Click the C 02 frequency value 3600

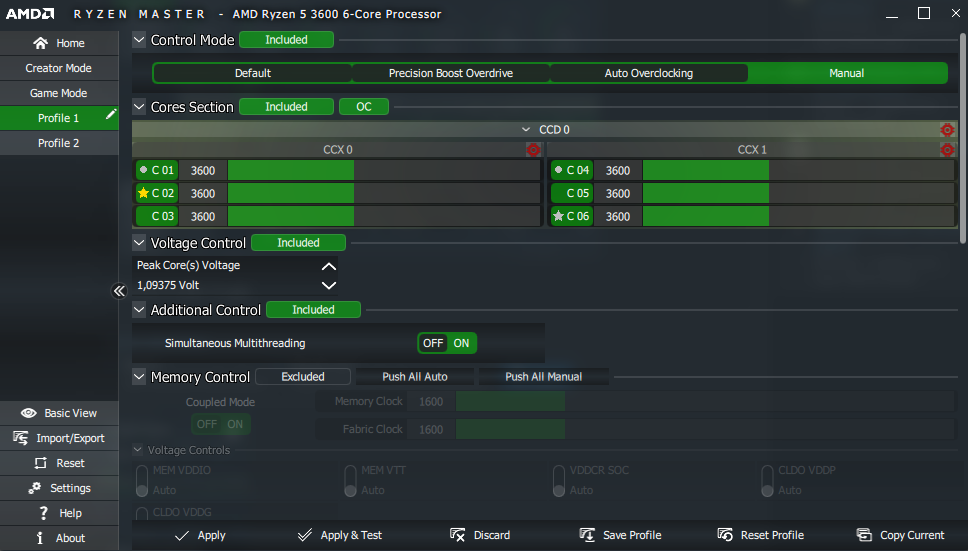203,193
